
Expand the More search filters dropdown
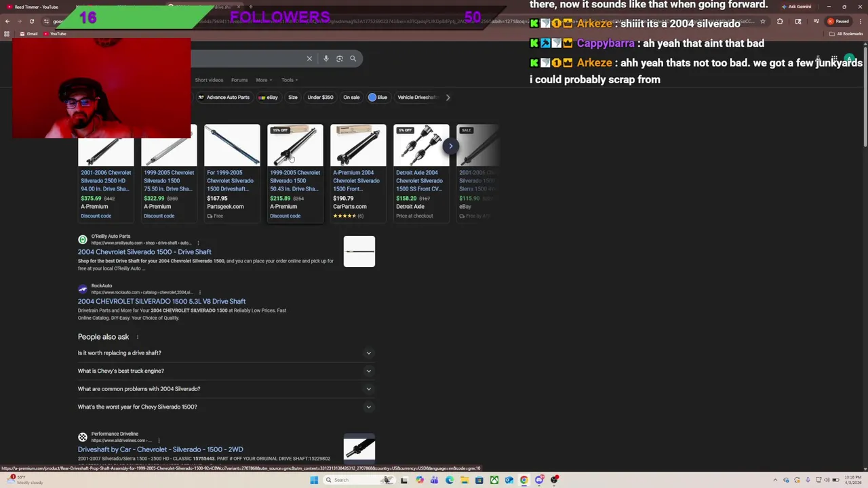(264, 80)
